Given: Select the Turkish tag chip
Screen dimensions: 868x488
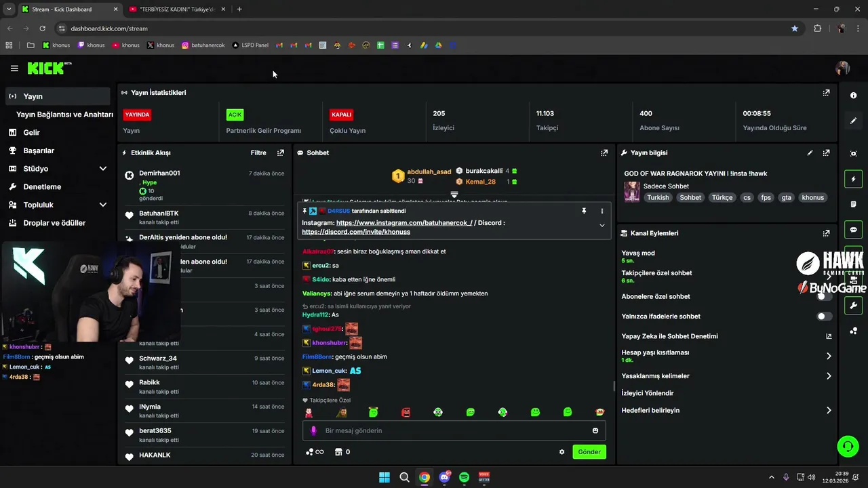Looking at the screenshot, I should (x=658, y=198).
